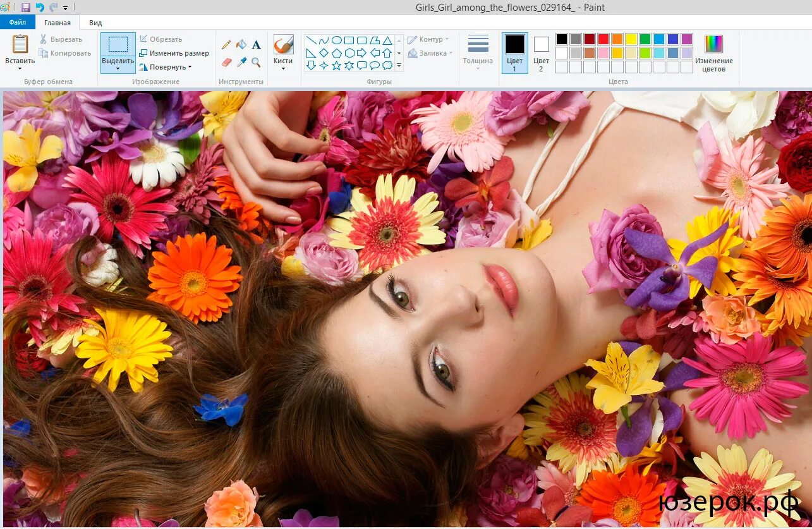Choose the Right arrow shape
Viewport: 812px width, 529px height.
(361, 53)
